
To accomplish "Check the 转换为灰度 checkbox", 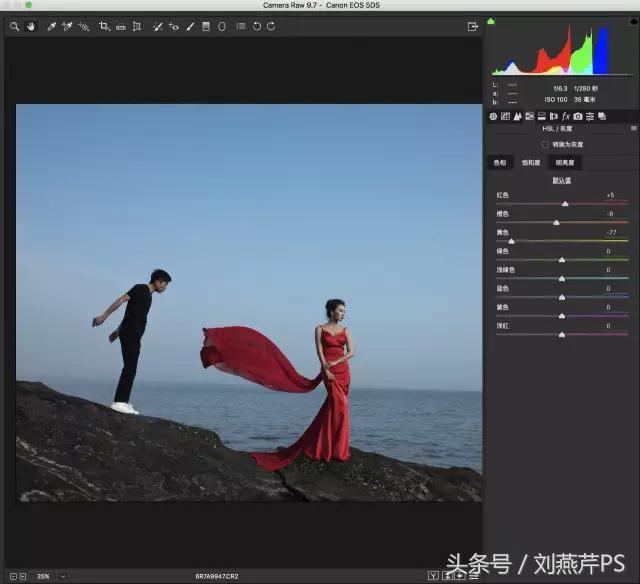I will 545,144.
